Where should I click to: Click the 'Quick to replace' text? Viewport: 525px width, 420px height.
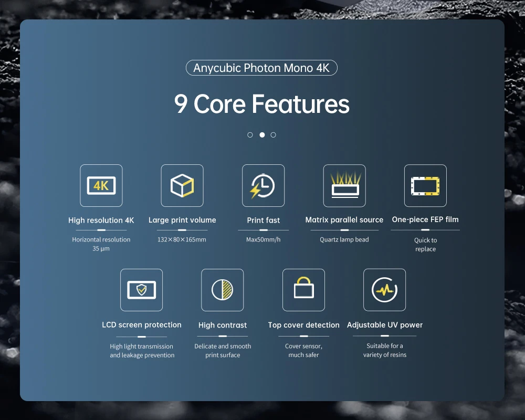(426, 245)
